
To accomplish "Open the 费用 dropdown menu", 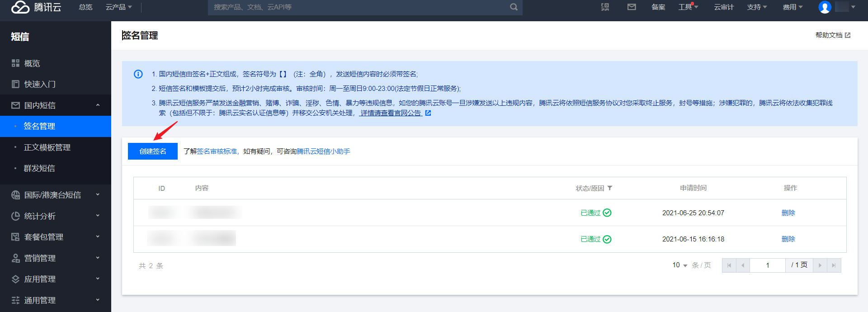I will [793, 7].
